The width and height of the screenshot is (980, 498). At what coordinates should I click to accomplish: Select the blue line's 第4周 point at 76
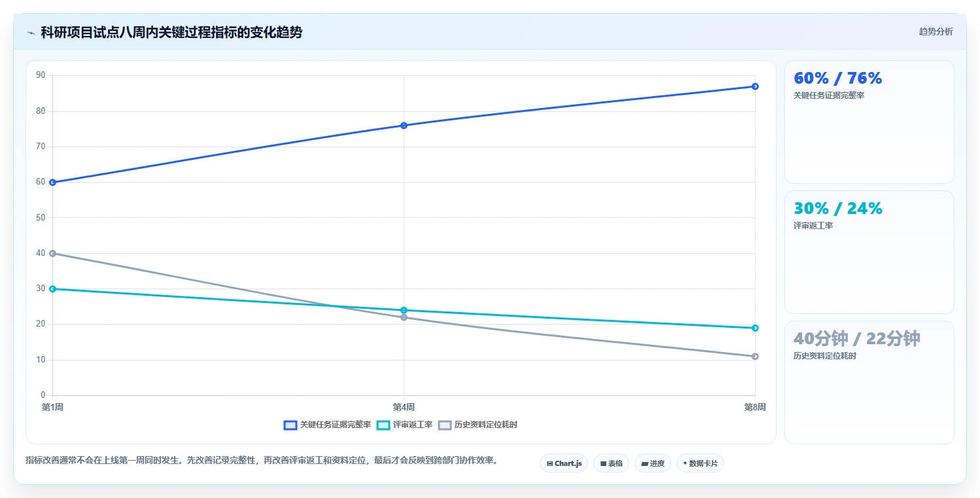click(404, 125)
